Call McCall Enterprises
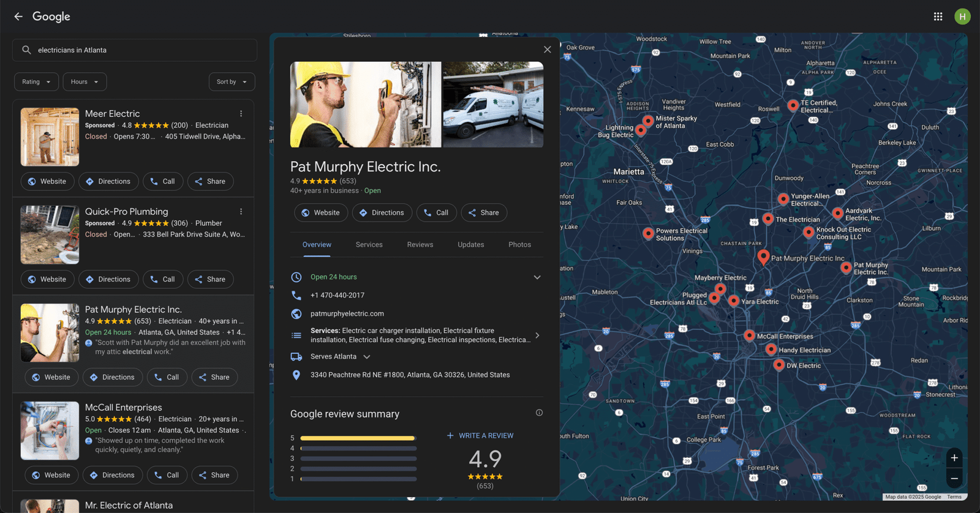Image resolution: width=980 pixels, height=513 pixels. 167,476
